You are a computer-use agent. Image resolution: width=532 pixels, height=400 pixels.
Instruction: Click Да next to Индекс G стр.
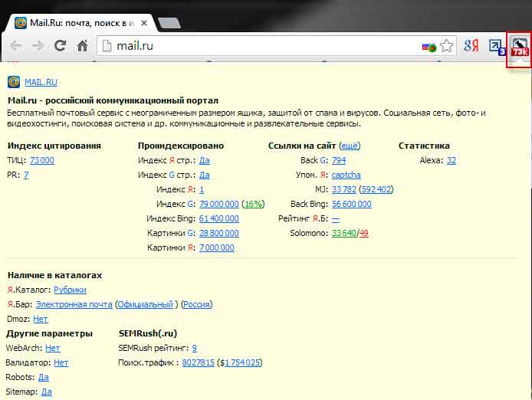click(x=204, y=175)
